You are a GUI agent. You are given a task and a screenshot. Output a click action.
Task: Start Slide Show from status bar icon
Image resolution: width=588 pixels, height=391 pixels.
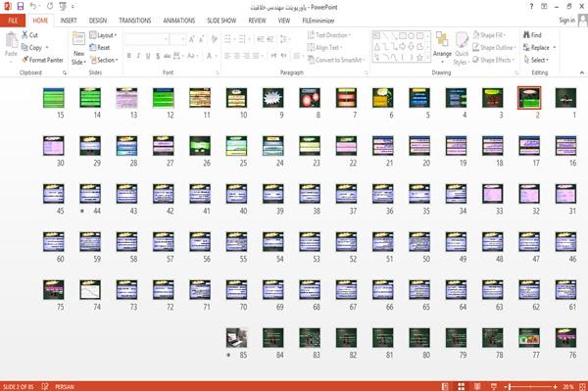pos(494,386)
